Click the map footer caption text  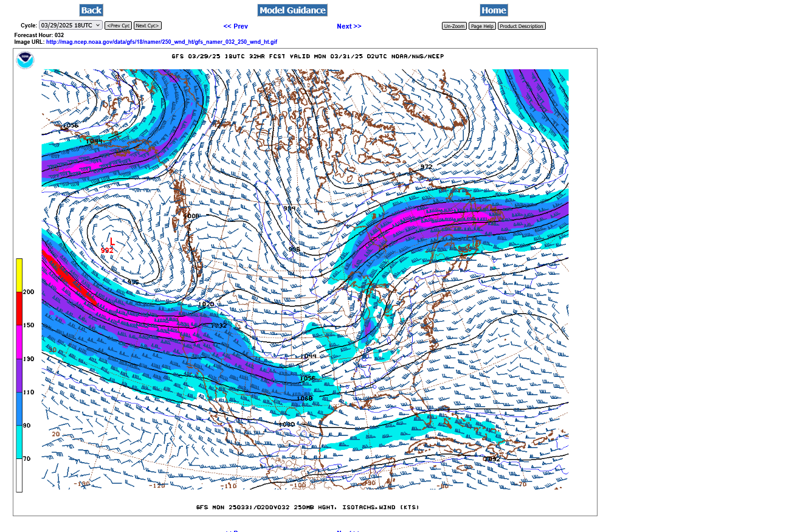pyautogui.click(x=308, y=507)
